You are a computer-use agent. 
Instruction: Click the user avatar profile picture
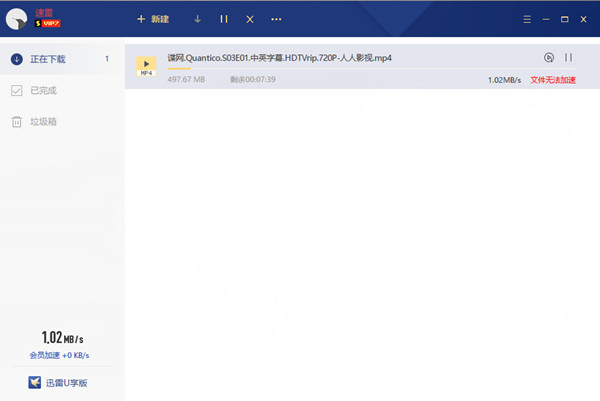pyautogui.click(x=17, y=18)
